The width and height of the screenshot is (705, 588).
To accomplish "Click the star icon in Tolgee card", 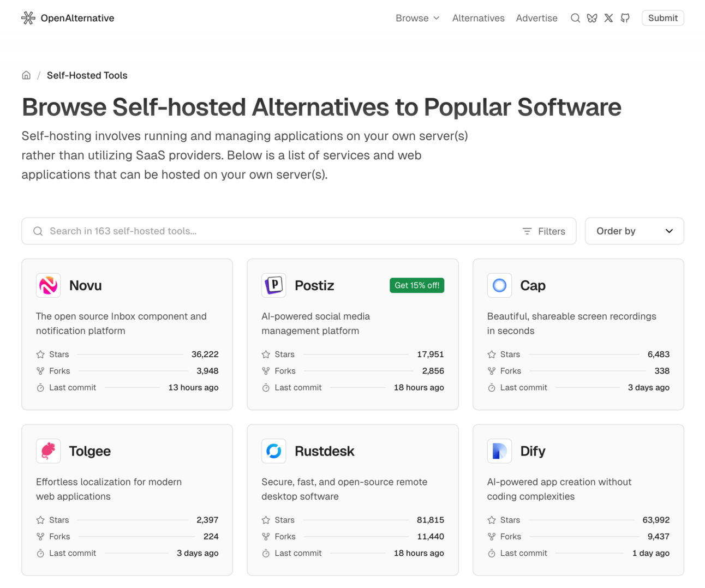I will click(40, 520).
